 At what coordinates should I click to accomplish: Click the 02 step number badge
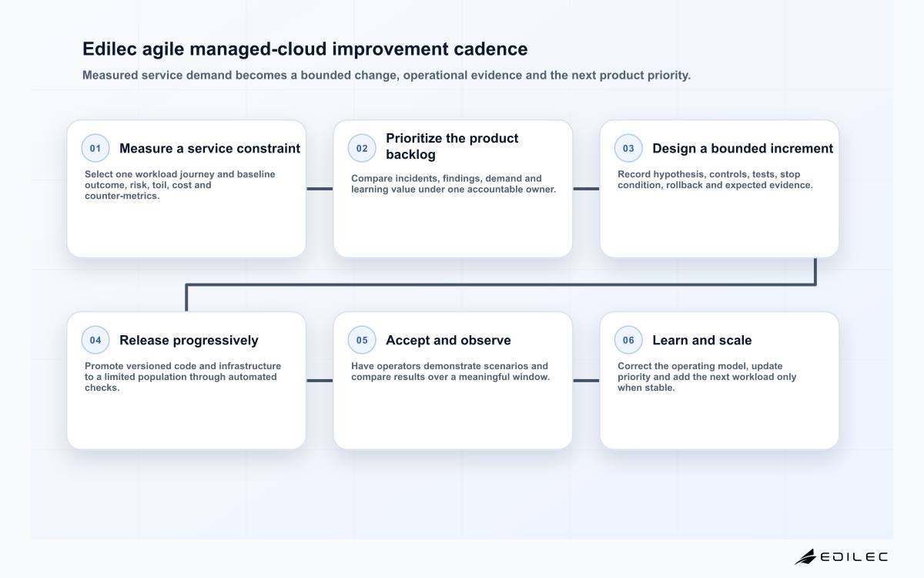pos(362,149)
